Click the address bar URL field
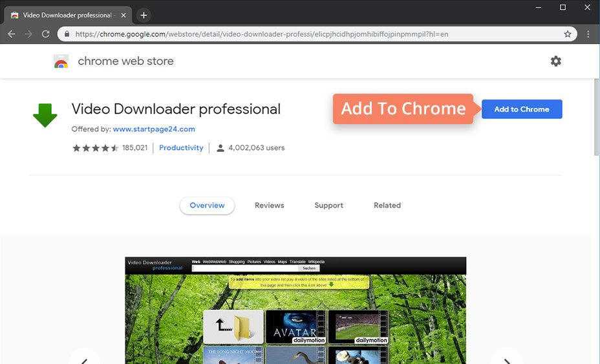Screen dimensions: 600x364 pos(317,34)
